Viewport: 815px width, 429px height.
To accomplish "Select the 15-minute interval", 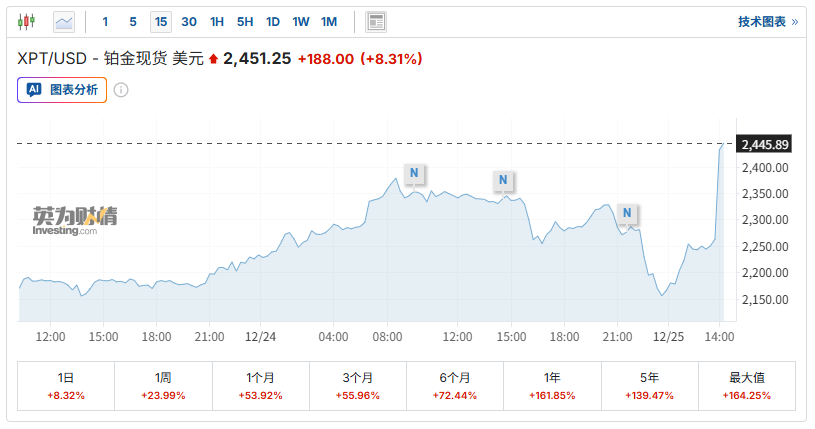I will [x=160, y=21].
